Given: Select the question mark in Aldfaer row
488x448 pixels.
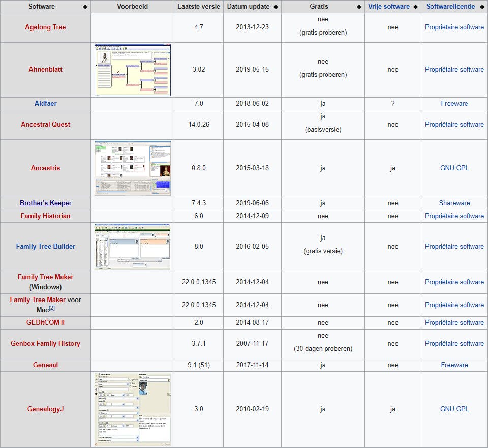Looking at the screenshot, I should [x=393, y=103].
